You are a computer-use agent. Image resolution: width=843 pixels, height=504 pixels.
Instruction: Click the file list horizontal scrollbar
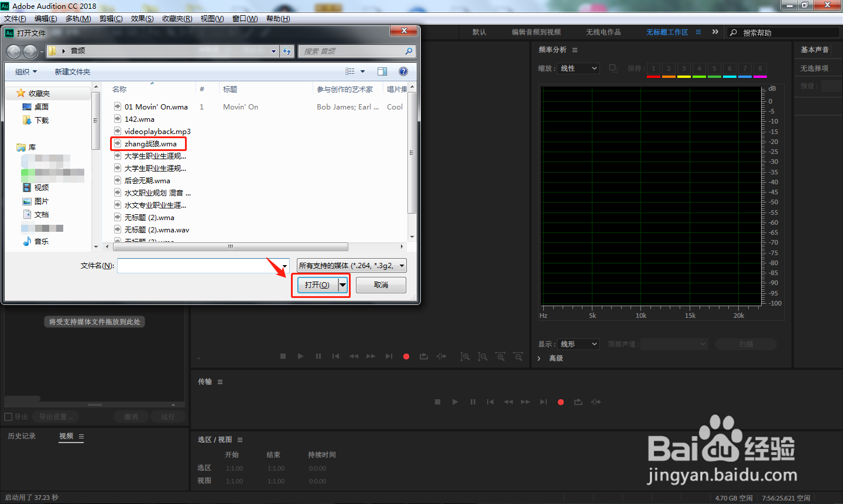click(230, 246)
